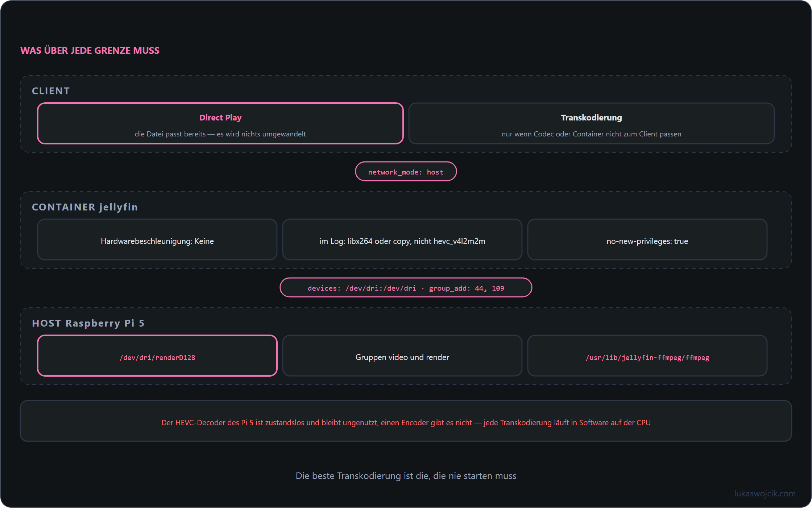Click the Gruppen video und render box

click(x=402, y=356)
